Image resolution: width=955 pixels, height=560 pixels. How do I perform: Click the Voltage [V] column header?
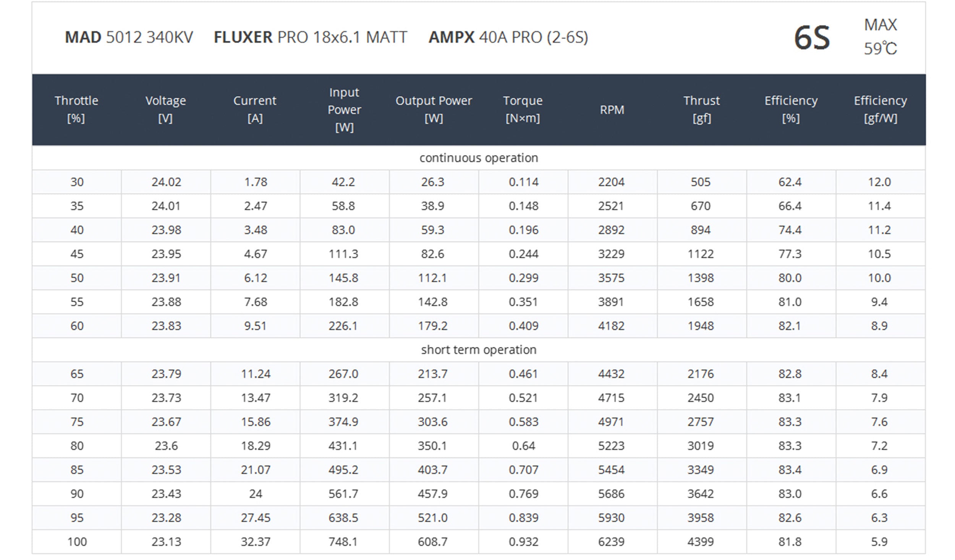coord(166,110)
